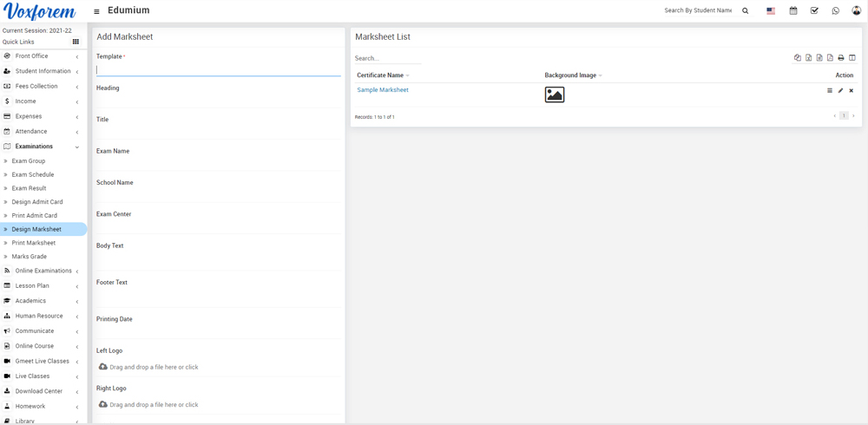Select Exam Schedule from the Examinations submenu
The width and height of the screenshot is (868, 425).
click(33, 174)
